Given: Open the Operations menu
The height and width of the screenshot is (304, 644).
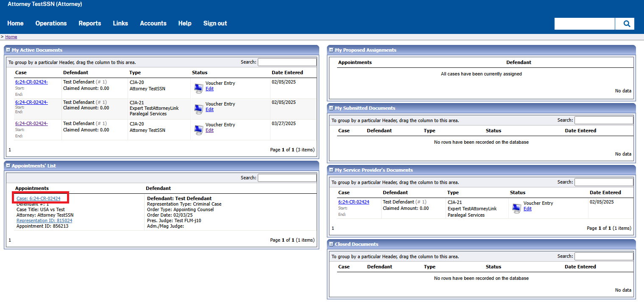Looking at the screenshot, I should (x=51, y=23).
